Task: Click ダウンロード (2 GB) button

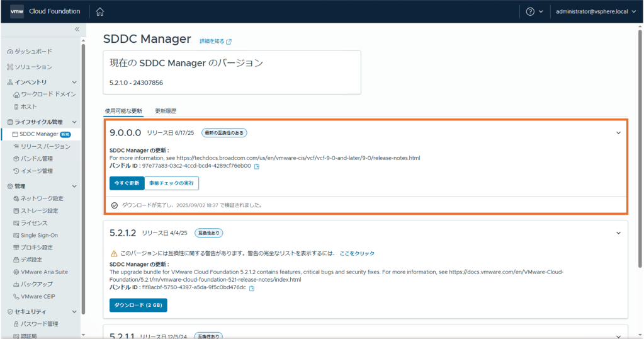Action: (x=138, y=305)
